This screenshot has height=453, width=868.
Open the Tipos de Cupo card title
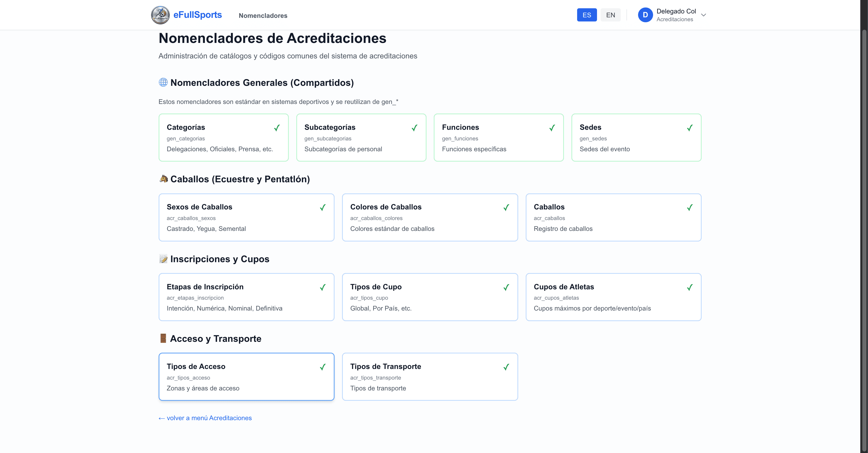(376, 287)
